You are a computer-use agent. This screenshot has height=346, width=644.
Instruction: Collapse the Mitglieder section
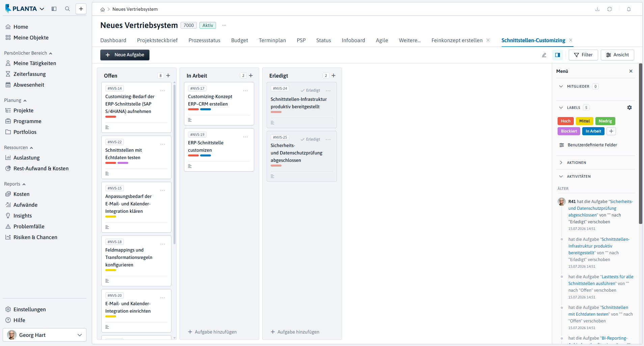tap(561, 86)
